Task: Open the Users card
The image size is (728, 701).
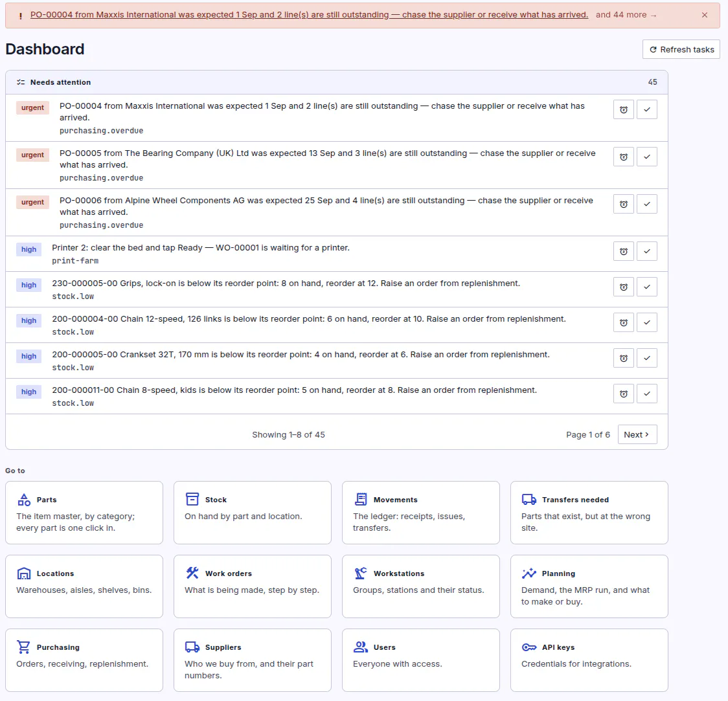Action: [x=420, y=660]
